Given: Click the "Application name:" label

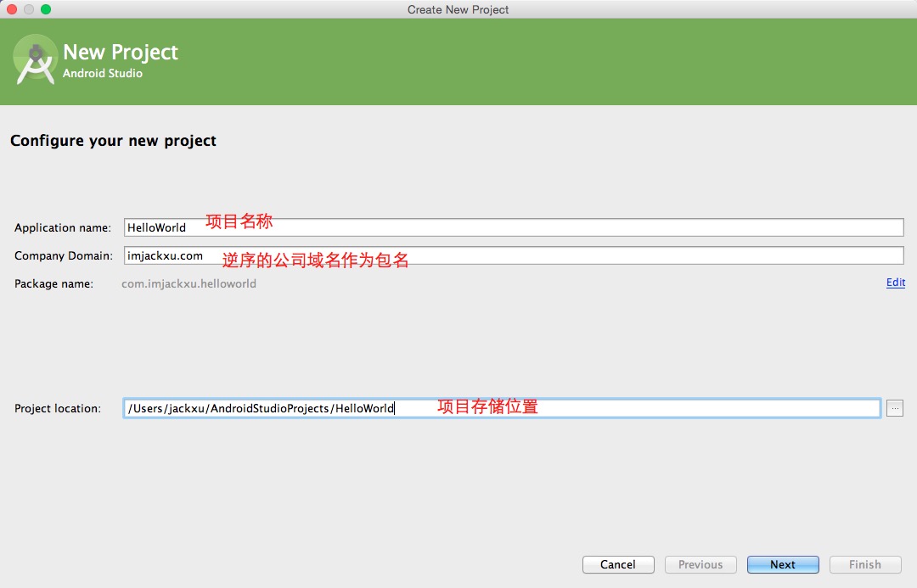Looking at the screenshot, I should point(63,227).
